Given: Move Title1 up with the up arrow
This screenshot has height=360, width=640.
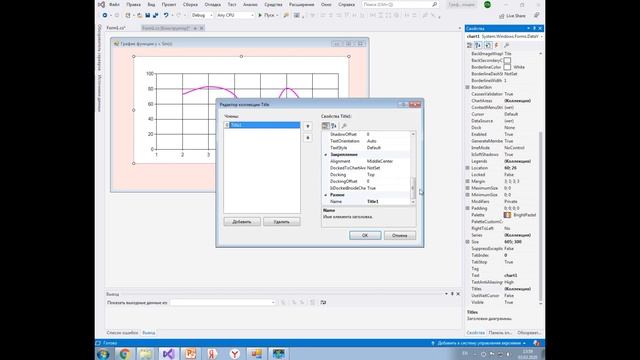Looking at the screenshot, I should pos(308,126).
